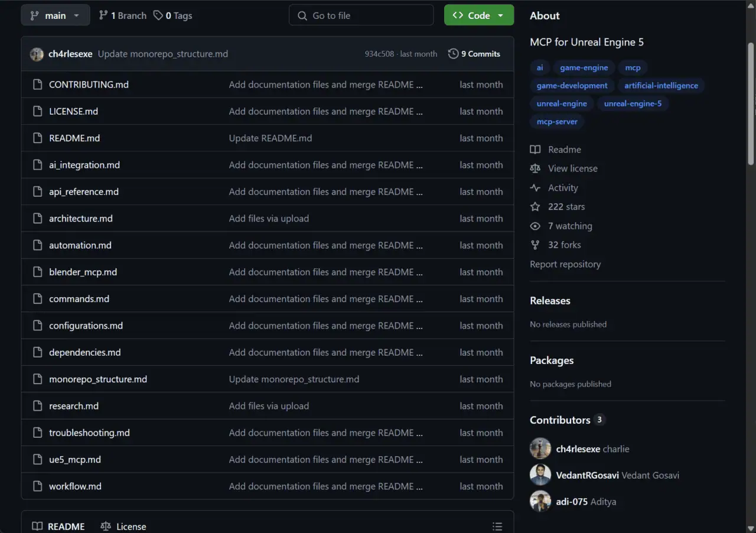Select the 'game-engine' topic tag

(584, 67)
